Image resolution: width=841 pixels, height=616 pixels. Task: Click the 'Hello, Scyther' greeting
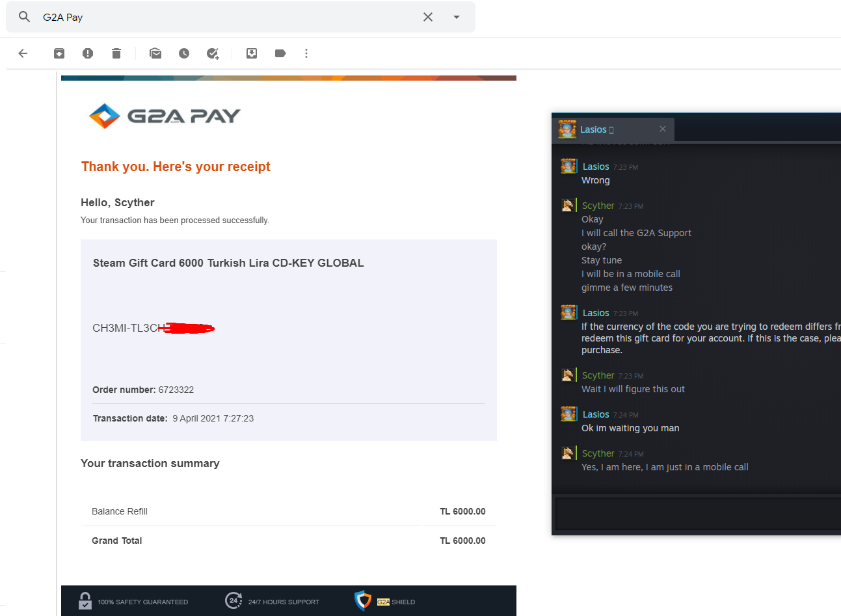(118, 202)
